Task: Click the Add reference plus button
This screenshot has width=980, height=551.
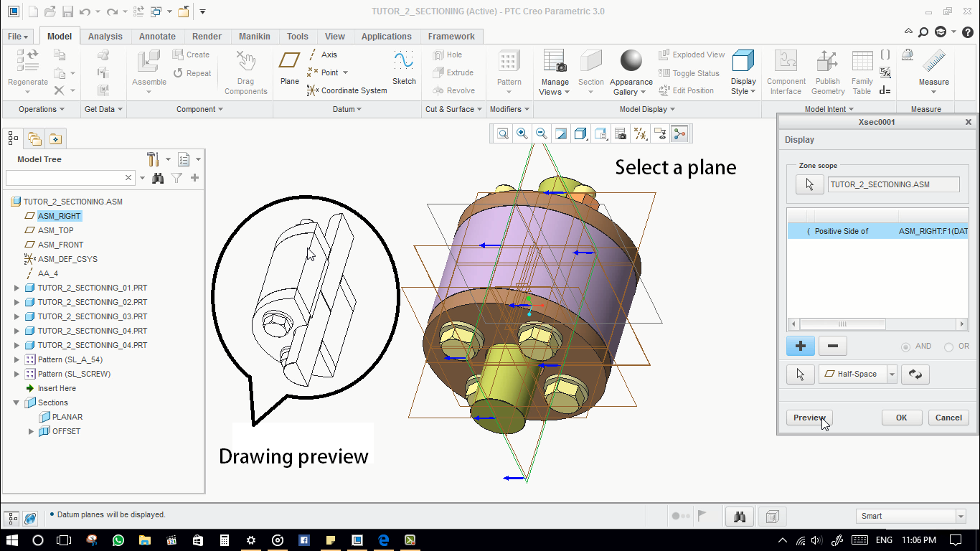Action: (801, 346)
